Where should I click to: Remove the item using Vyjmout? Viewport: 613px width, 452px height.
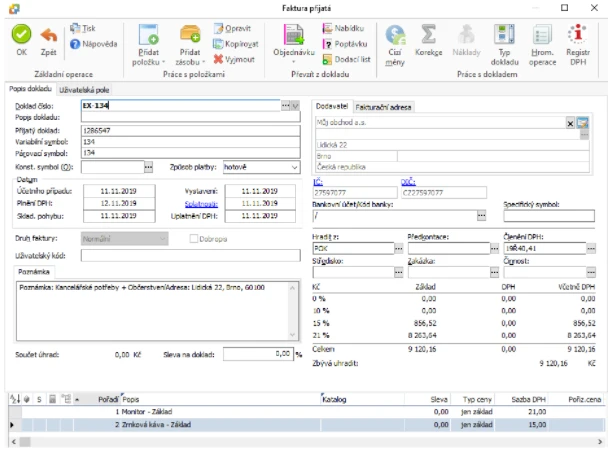tap(234, 59)
